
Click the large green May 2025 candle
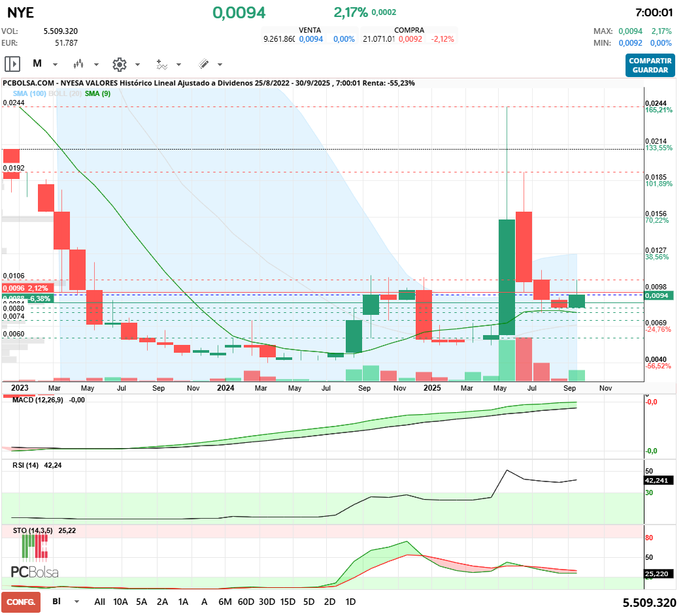click(x=507, y=277)
